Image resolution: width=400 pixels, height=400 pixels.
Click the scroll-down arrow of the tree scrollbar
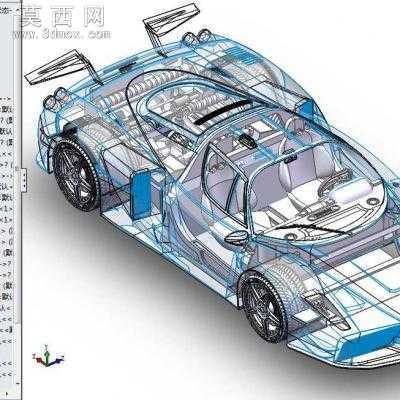tap(17, 384)
